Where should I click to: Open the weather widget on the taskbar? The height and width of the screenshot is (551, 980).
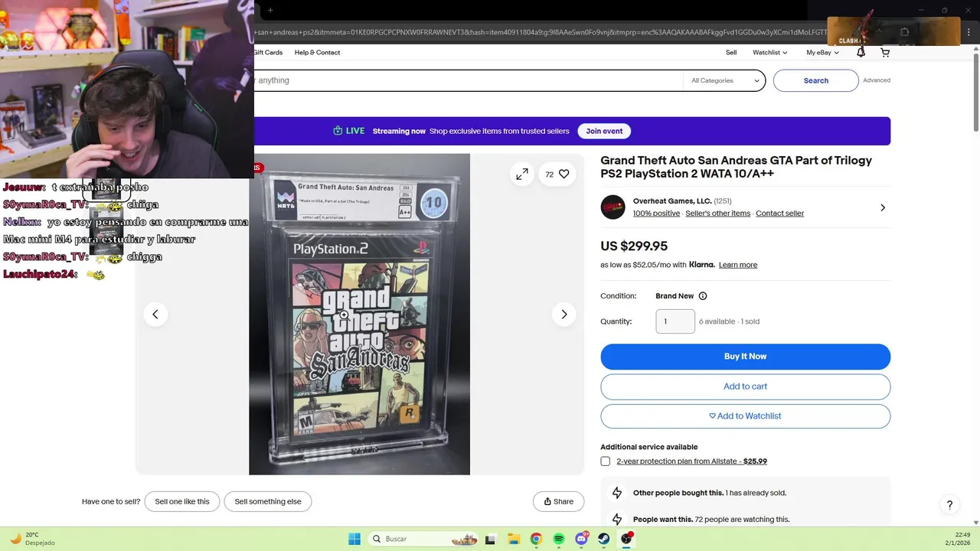[x=32, y=539]
